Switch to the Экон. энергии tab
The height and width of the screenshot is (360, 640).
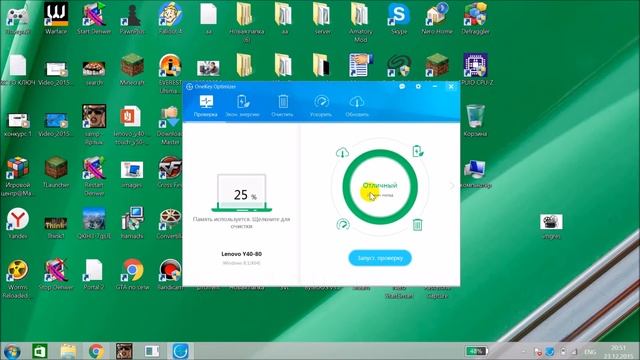[242, 106]
